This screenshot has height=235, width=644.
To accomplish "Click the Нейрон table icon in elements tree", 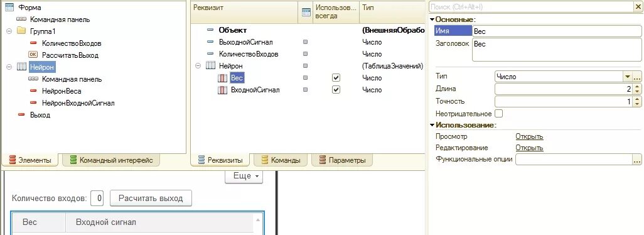I will 21,67.
